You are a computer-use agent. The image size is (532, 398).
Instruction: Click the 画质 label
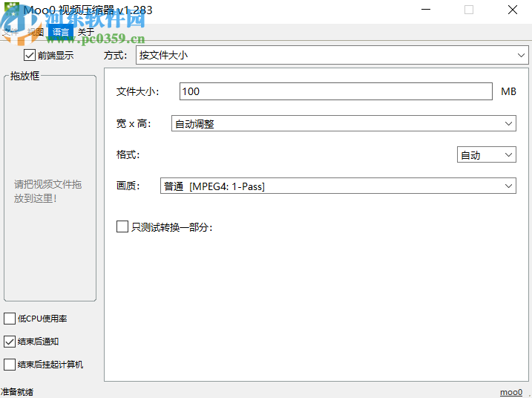click(x=128, y=186)
